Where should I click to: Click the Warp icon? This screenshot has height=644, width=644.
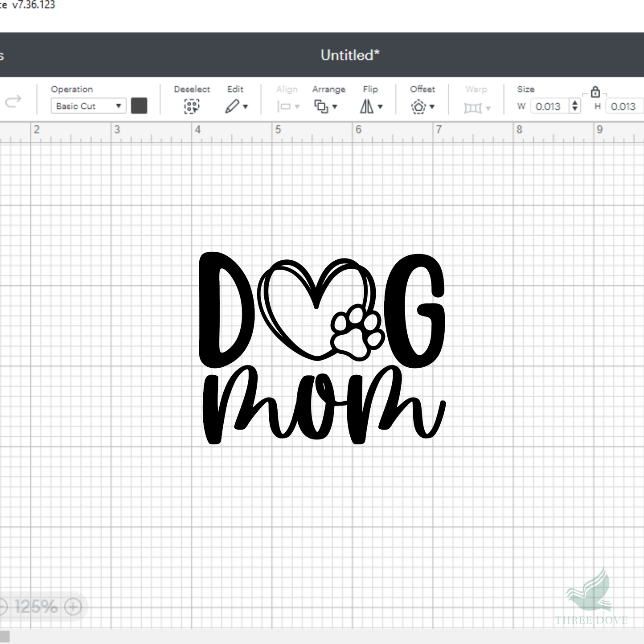(473, 107)
